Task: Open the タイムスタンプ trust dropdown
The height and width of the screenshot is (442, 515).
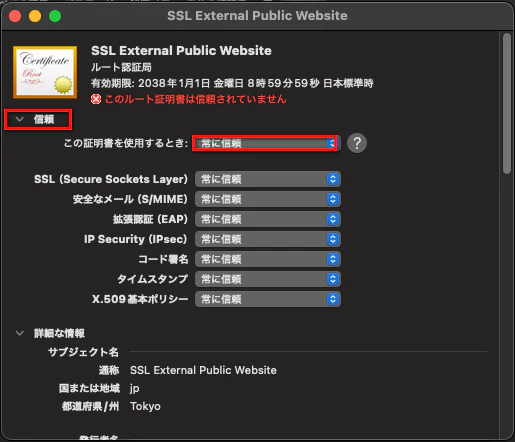Action: (267, 279)
